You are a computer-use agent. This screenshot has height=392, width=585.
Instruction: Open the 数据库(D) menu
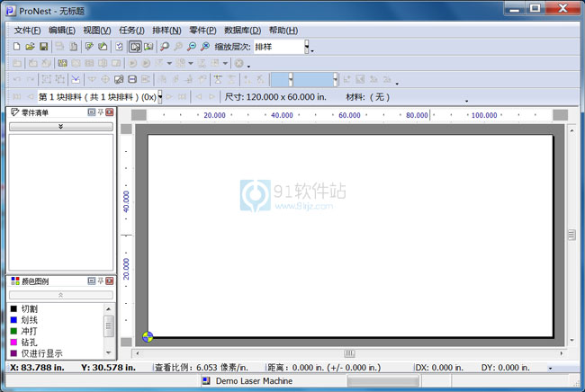[x=242, y=31]
